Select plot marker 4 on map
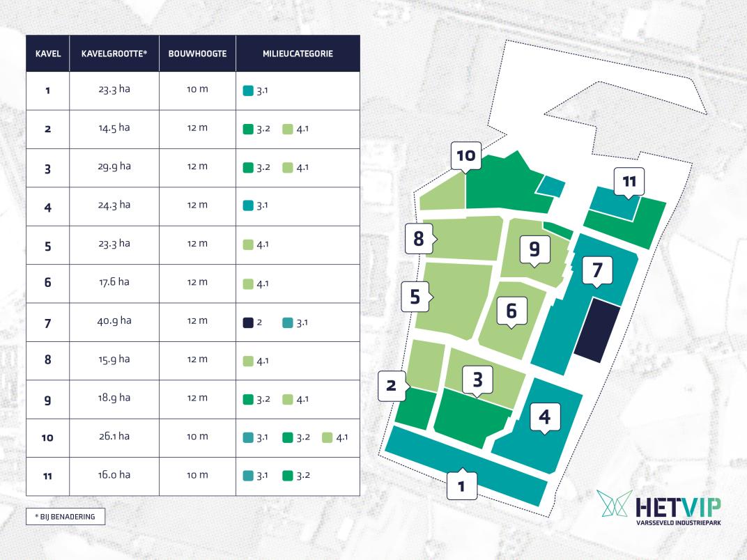747x560 pixels. 544,417
